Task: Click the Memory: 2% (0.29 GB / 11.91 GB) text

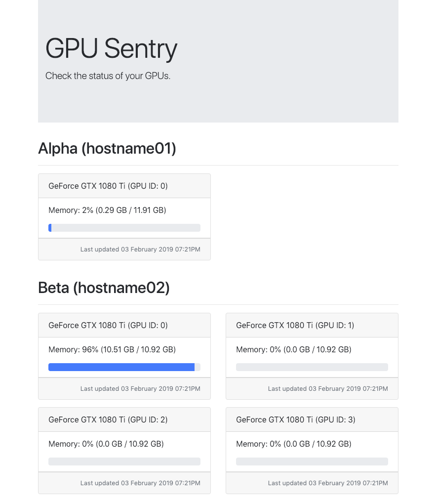Action: (x=107, y=210)
